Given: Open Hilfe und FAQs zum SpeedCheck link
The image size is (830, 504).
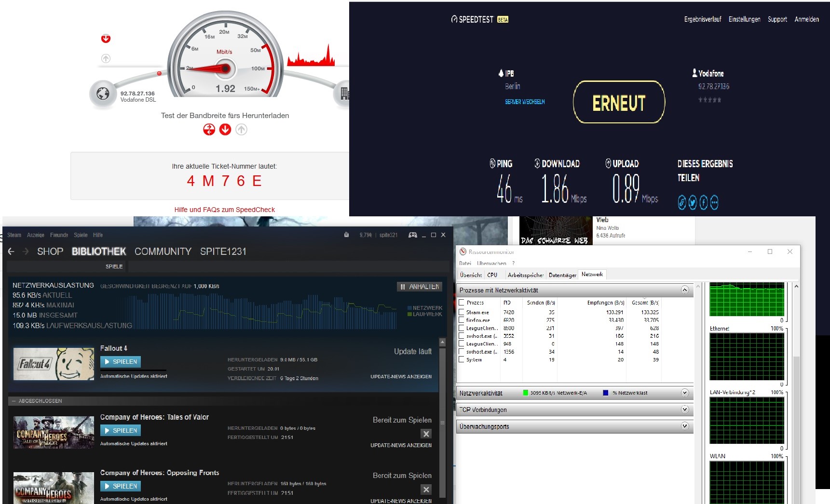Looking at the screenshot, I should (224, 210).
